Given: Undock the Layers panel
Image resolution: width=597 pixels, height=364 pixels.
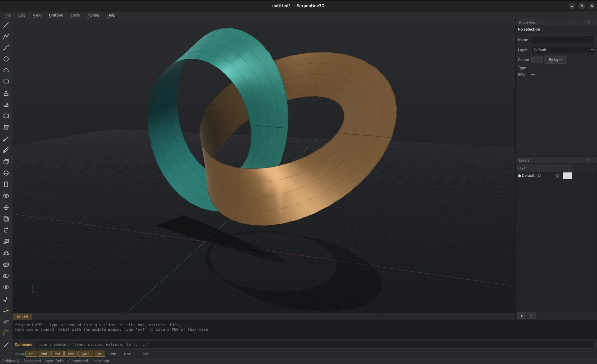Looking at the screenshot, I should pyautogui.click(x=589, y=160).
